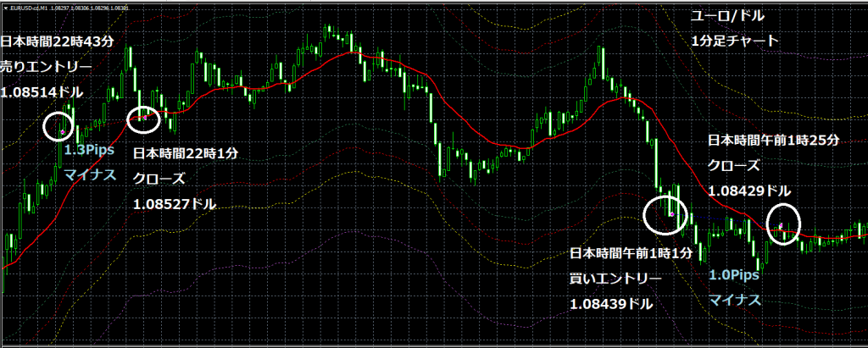The width and height of the screenshot is (868, 348).
Task: Click the triangle arrow beside EURUSD title
Action: (x=5, y=7)
